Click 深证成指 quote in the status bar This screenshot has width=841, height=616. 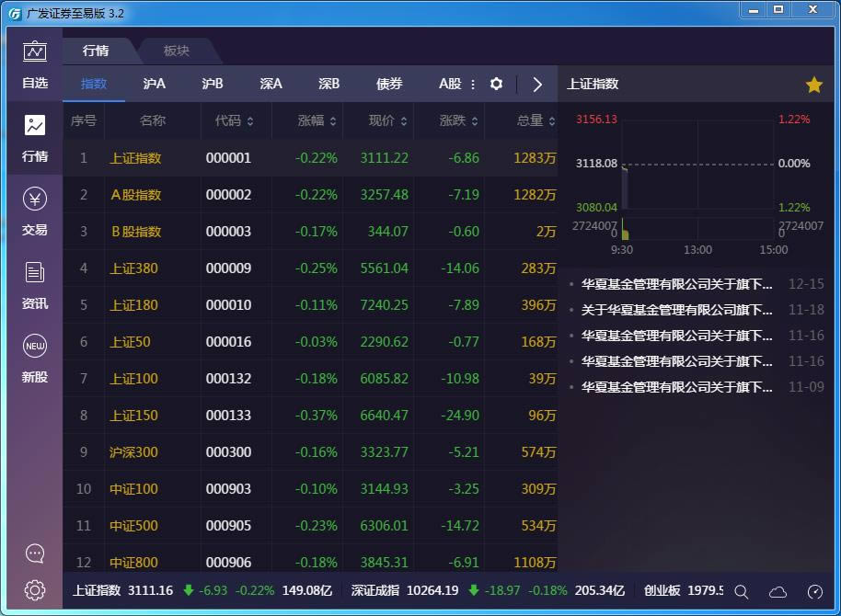click(x=488, y=591)
